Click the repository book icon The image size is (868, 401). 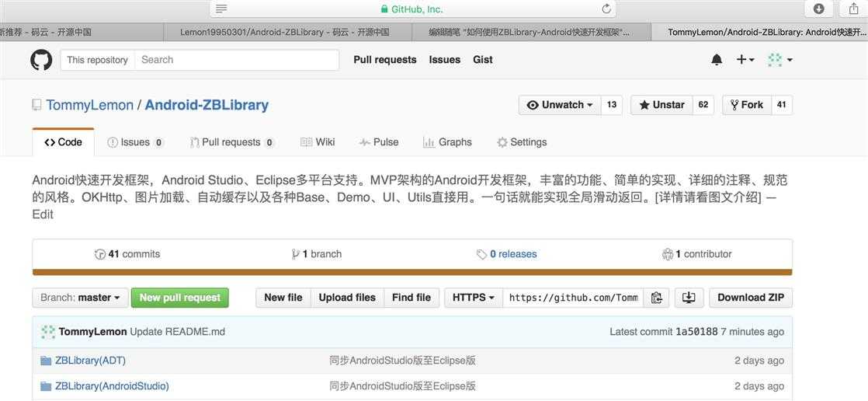(37, 105)
